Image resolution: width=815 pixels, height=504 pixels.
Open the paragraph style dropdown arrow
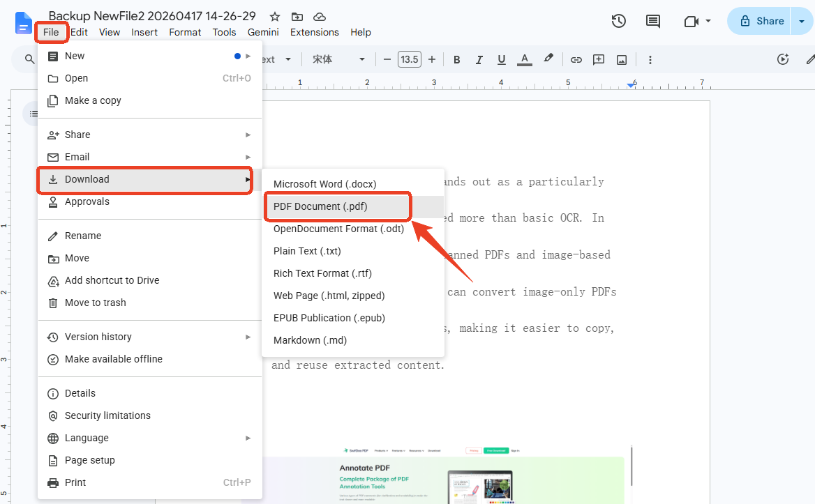[x=288, y=60]
